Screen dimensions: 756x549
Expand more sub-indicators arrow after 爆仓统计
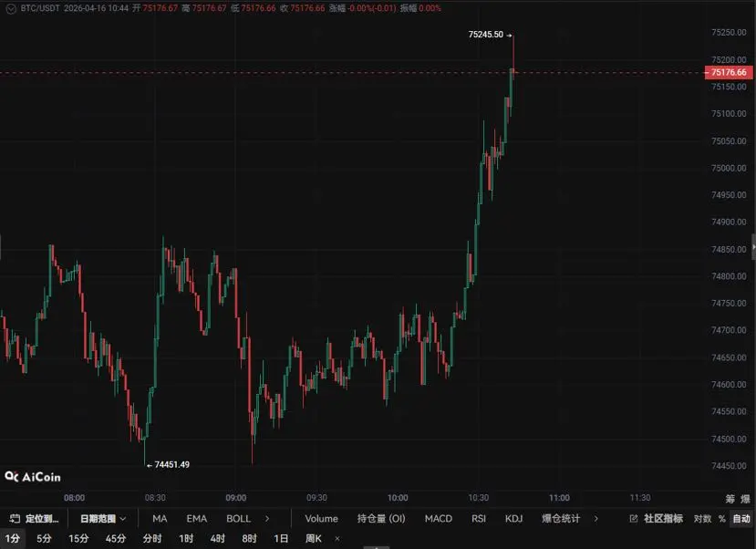pyautogui.click(x=596, y=519)
